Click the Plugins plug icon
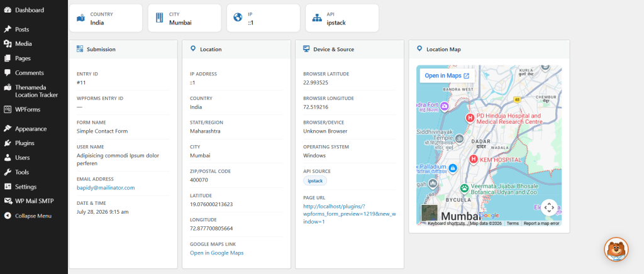The width and height of the screenshot is (644, 274). point(8,143)
